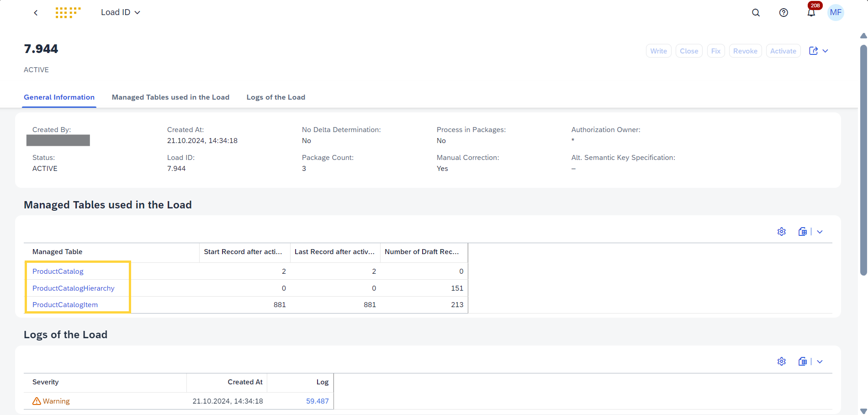
Task: Open the search icon in header
Action: [756, 13]
